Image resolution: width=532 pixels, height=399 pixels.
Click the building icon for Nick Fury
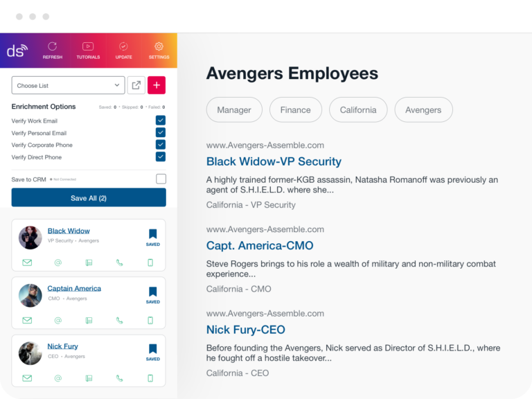pos(89,378)
